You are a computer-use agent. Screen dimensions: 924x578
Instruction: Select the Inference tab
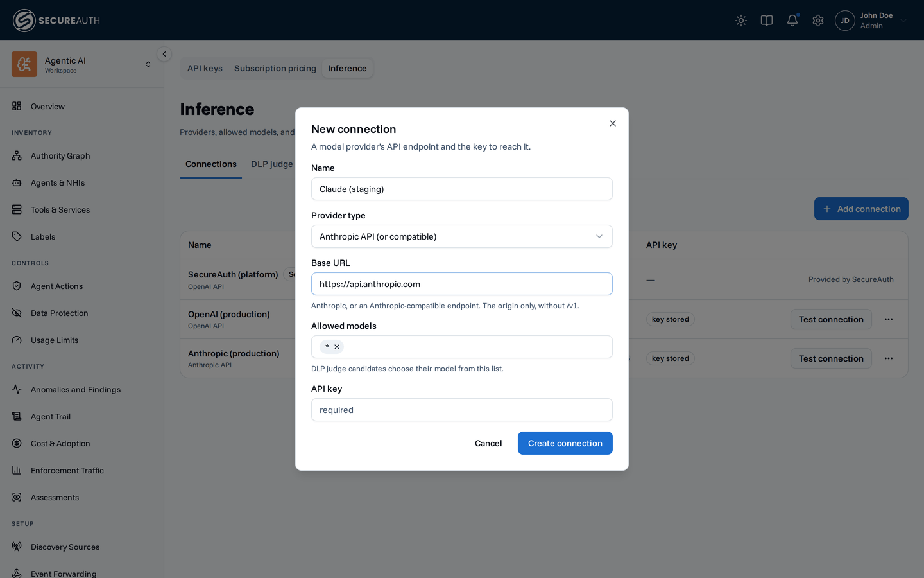coord(347,68)
